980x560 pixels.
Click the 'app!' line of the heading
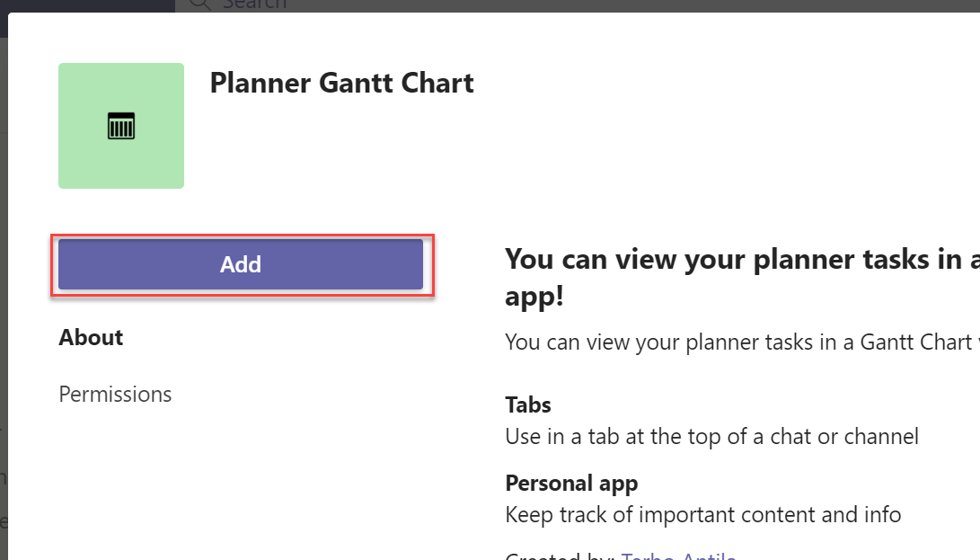coord(534,298)
